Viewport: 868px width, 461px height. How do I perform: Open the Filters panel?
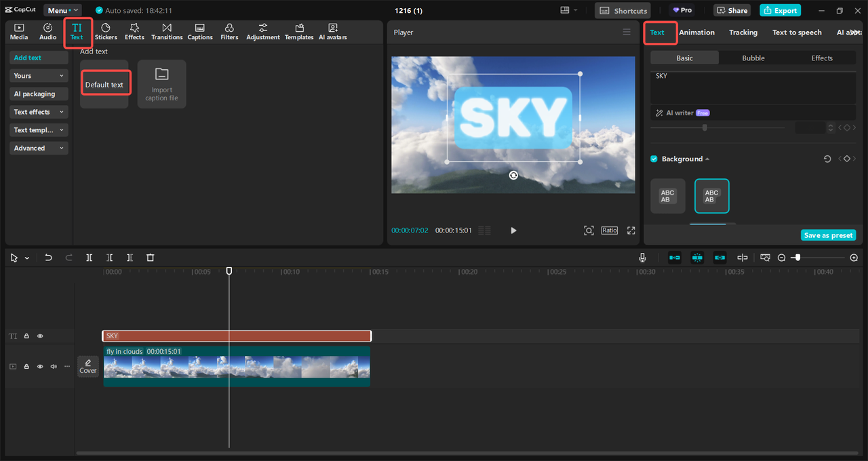point(229,31)
